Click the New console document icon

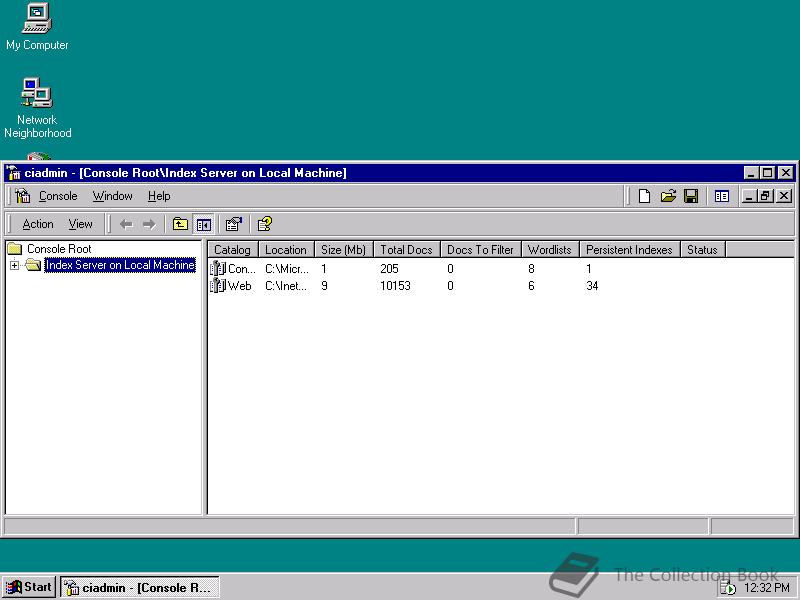[x=644, y=196]
